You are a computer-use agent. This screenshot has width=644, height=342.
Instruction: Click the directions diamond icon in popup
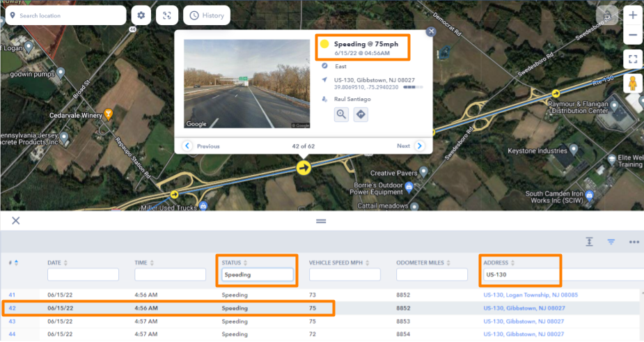tap(361, 114)
